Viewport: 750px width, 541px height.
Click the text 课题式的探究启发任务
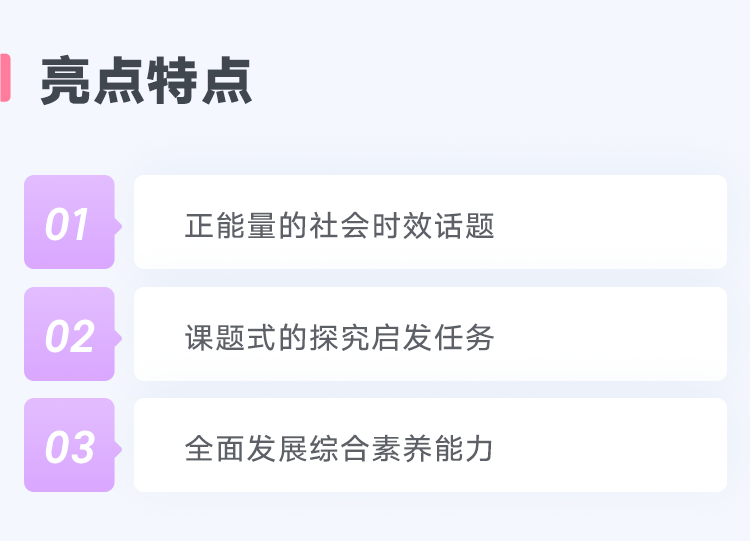340,338
